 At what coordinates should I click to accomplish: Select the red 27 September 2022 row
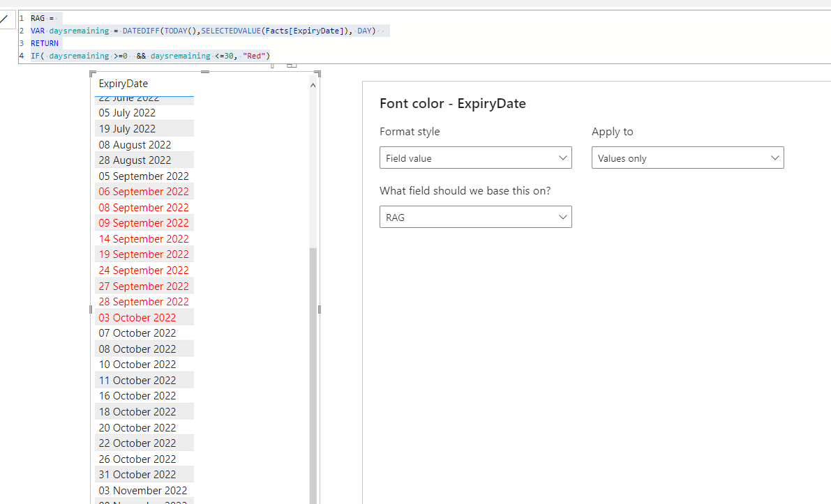point(144,286)
